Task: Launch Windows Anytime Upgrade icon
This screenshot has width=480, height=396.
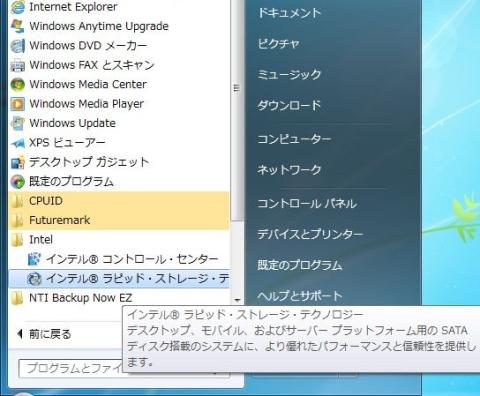Action: [18, 26]
